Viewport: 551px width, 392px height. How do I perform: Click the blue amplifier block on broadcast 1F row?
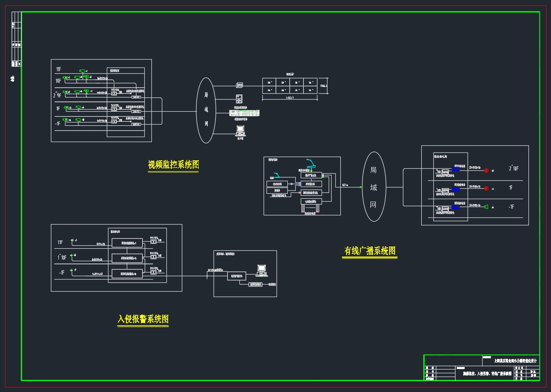[x=455, y=189]
